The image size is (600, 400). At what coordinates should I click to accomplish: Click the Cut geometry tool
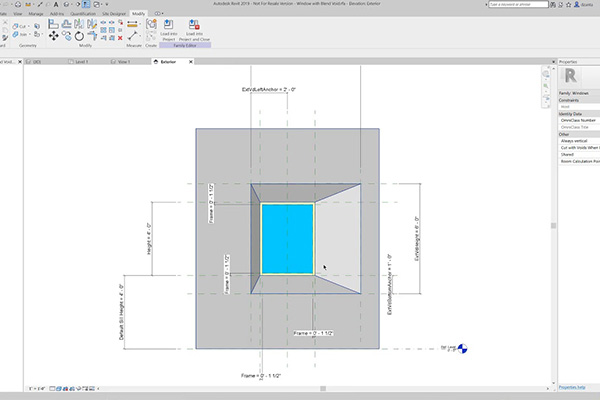(19, 26)
